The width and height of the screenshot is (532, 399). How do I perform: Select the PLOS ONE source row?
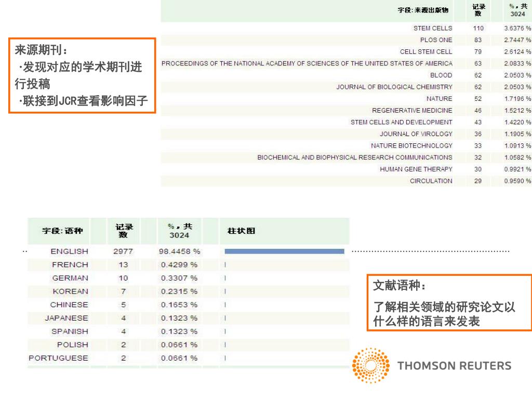click(x=346, y=40)
